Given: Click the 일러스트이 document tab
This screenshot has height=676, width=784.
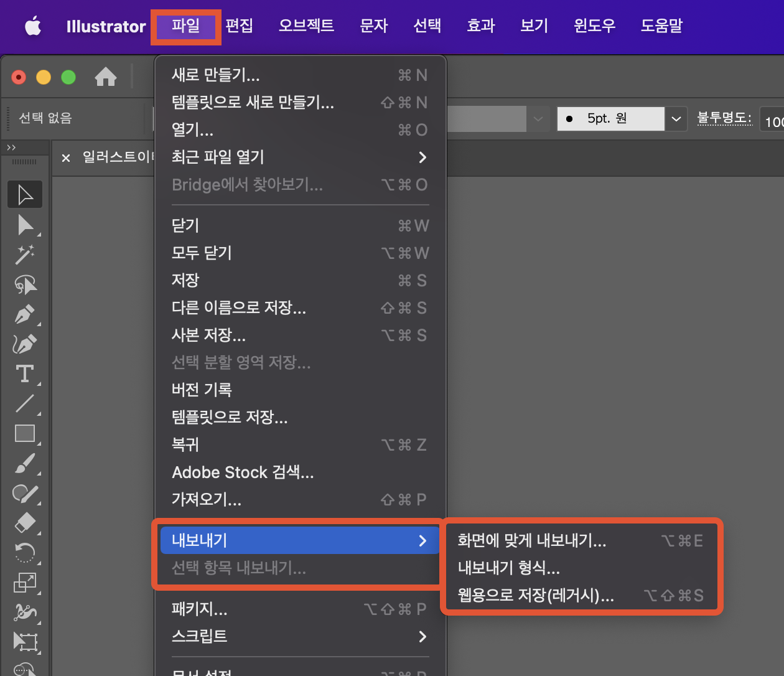Looking at the screenshot, I should [x=117, y=157].
